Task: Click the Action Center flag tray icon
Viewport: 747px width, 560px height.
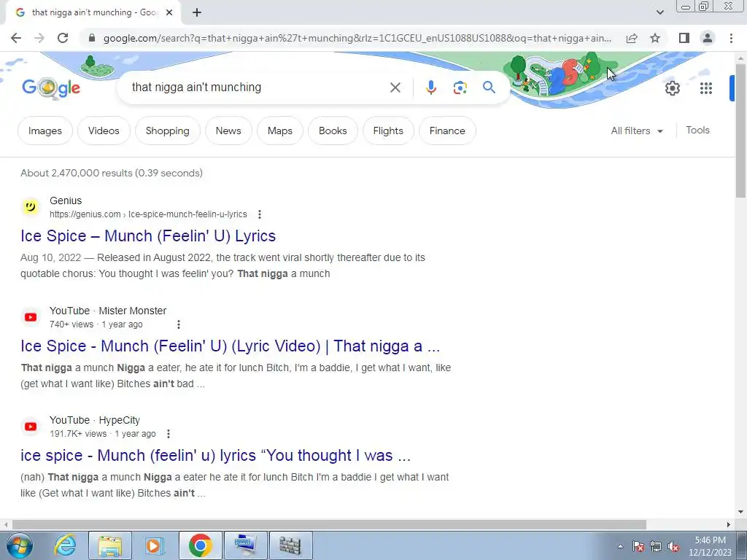Action: (x=638, y=546)
